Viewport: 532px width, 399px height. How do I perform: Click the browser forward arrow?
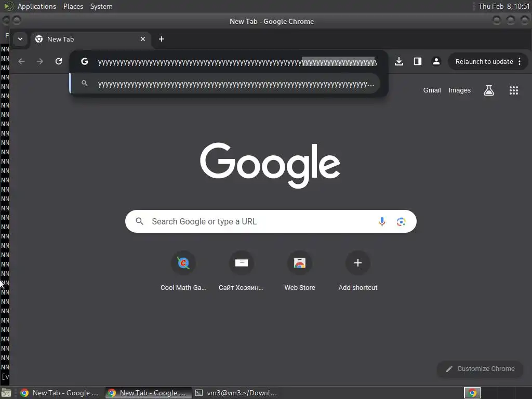point(40,61)
